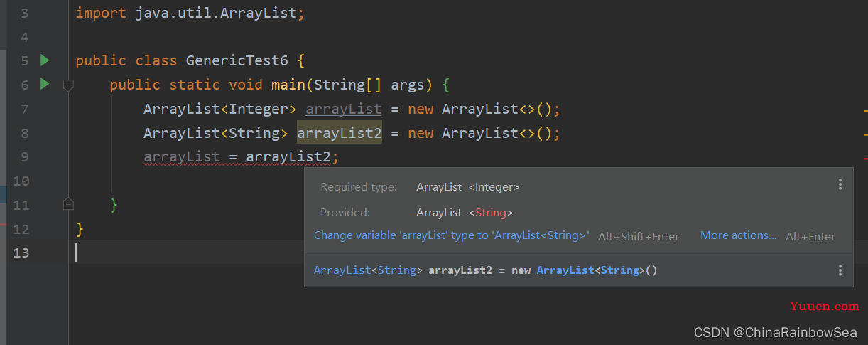Image resolution: width=868 pixels, height=345 pixels.
Task: Click the import java.util.ArrayList statement
Action: pyautogui.click(x=190, y=13)
